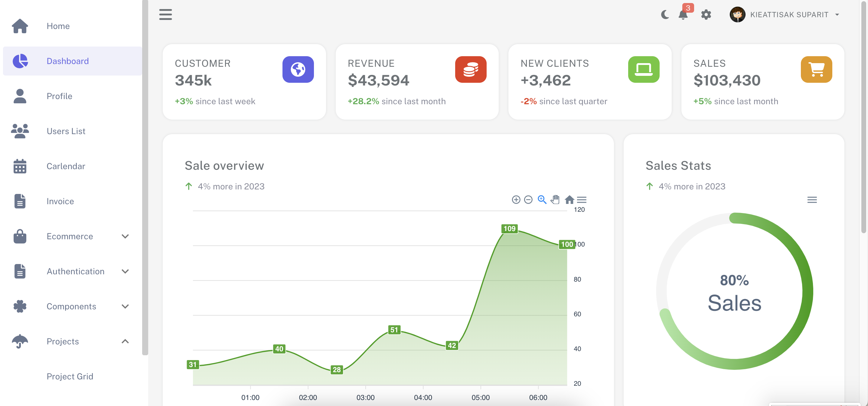
Task: Go to the Profile menu item
Action: click(73, 96)
